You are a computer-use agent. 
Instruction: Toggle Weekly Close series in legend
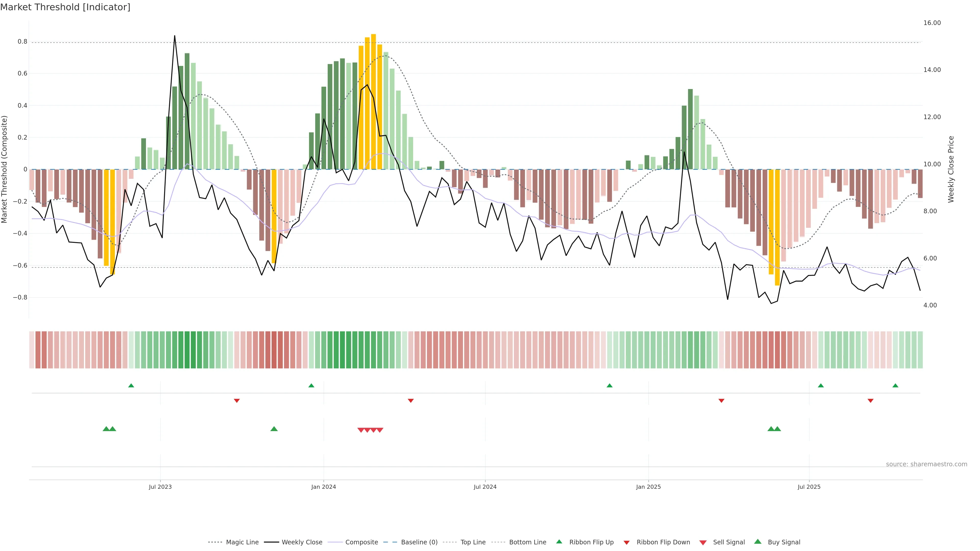click(302, 542)
